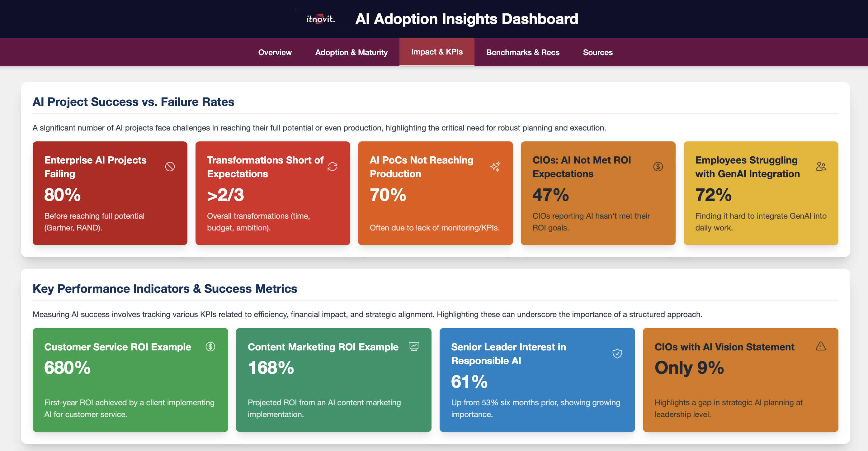Select the people icon on Employees Struggling with GenAI card

[821, 167]
